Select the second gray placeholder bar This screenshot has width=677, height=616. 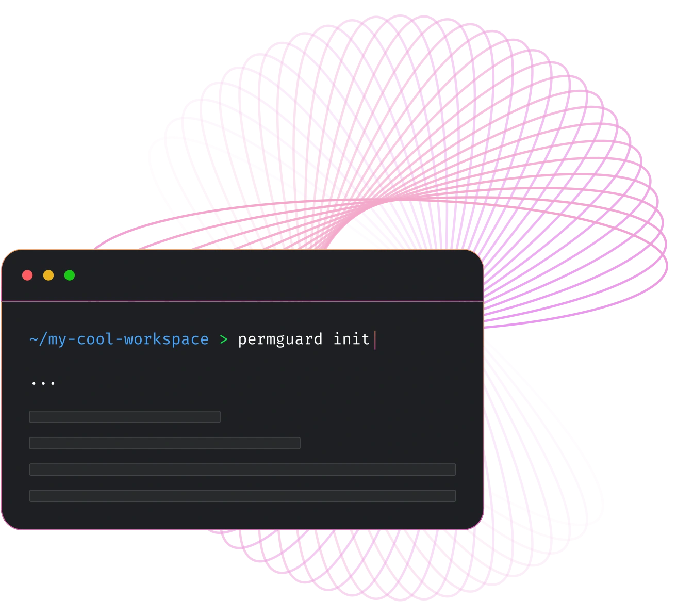point(164,443)
